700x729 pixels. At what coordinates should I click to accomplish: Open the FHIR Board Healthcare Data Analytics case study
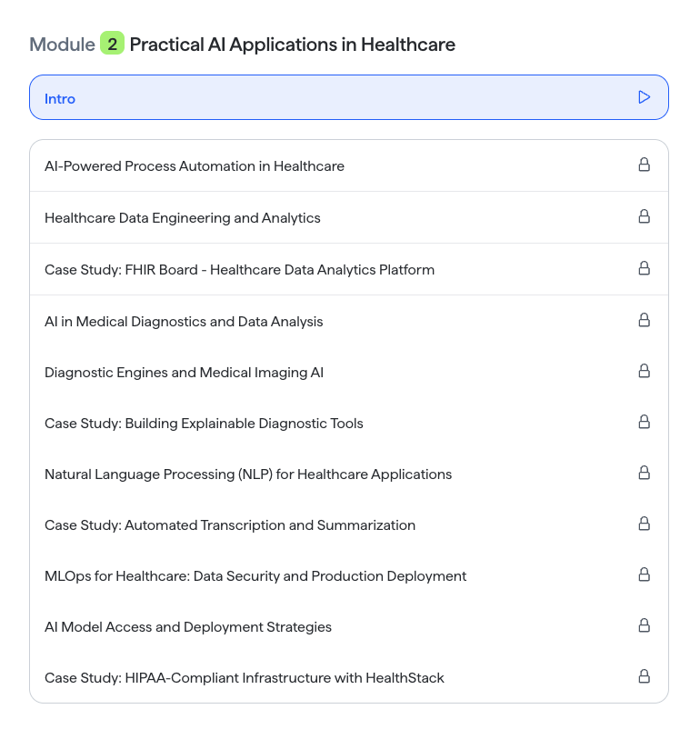pos(349,269)
